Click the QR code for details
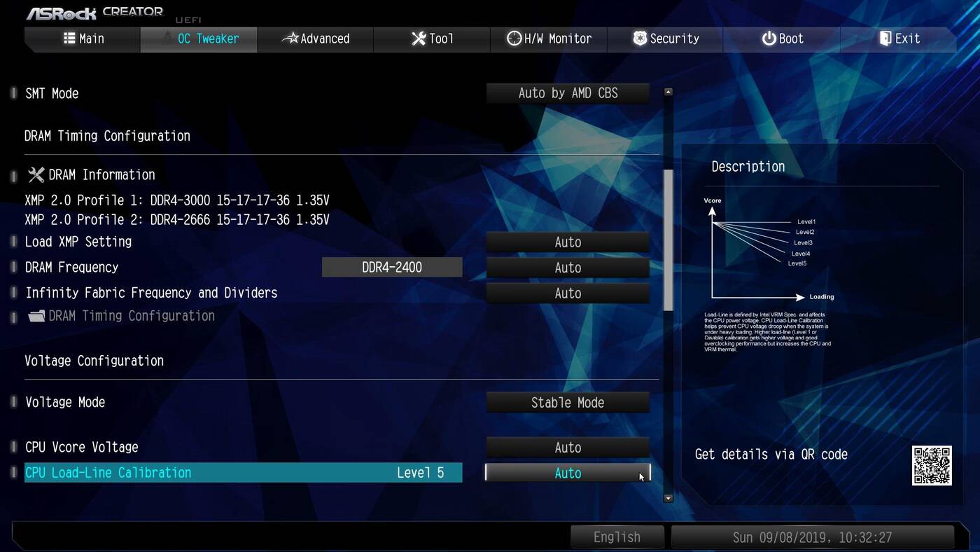 pos(931,465)
